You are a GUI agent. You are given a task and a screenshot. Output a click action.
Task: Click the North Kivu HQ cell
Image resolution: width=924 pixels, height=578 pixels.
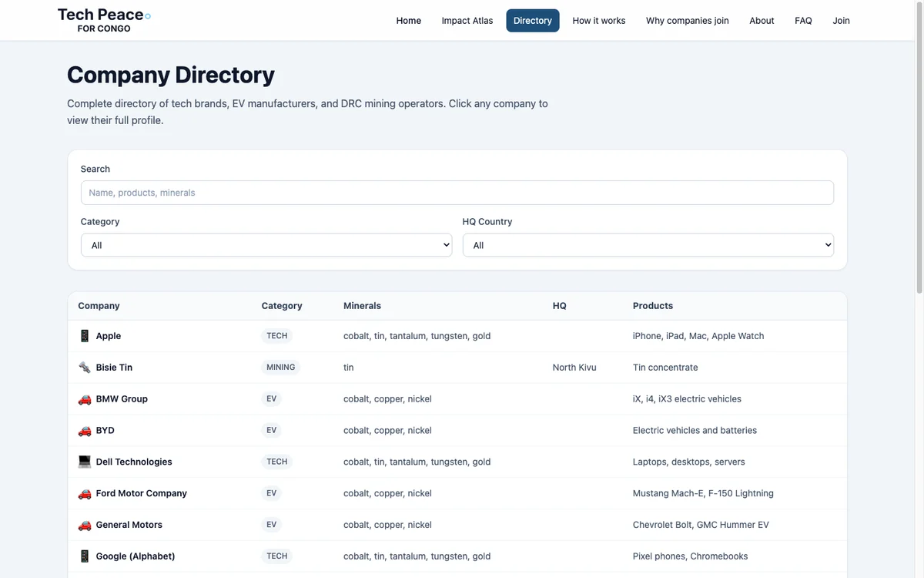574,368
